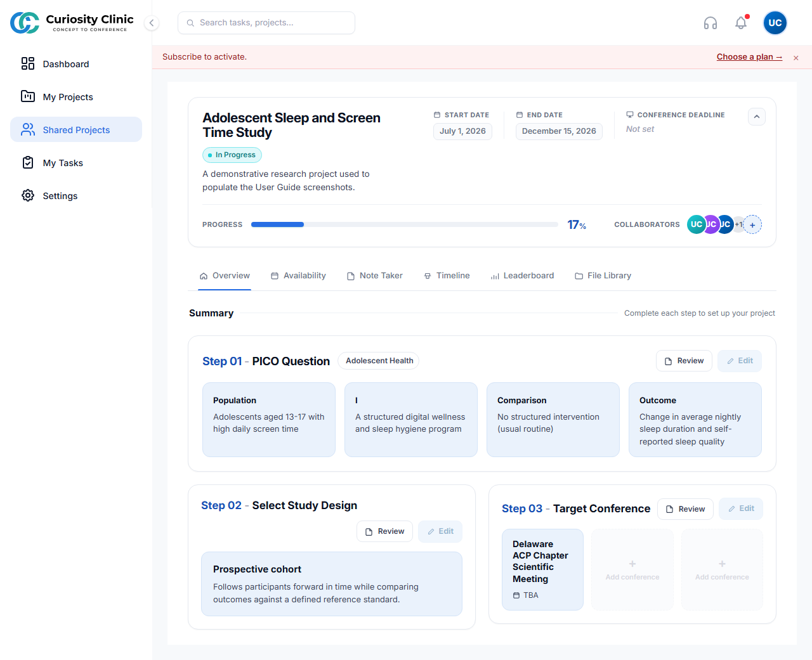Click the Curiosity Clinic logo
This screenshot has height=660, width=812.
(x=72, y=23)
